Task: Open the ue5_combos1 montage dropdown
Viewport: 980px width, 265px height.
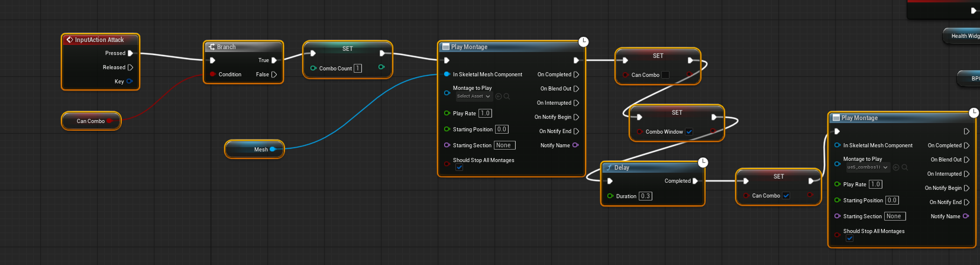Action: [868, 167]
